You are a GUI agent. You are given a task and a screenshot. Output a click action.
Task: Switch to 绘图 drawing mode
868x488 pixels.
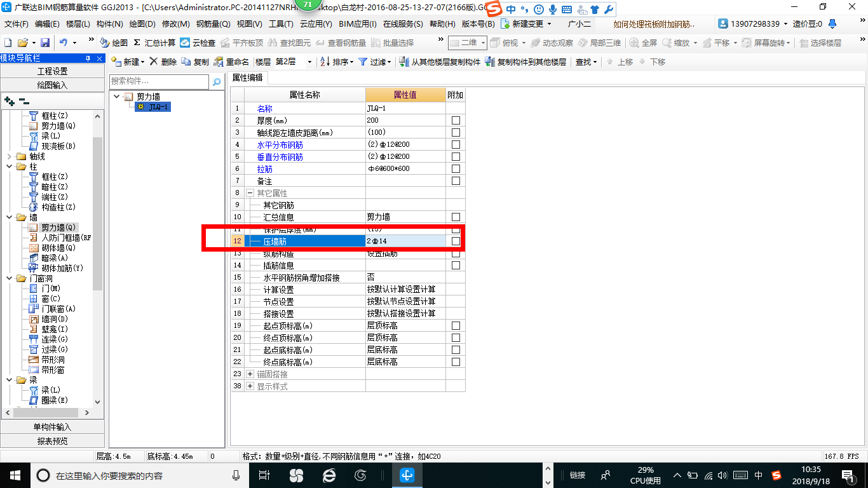tap(114, 43)
